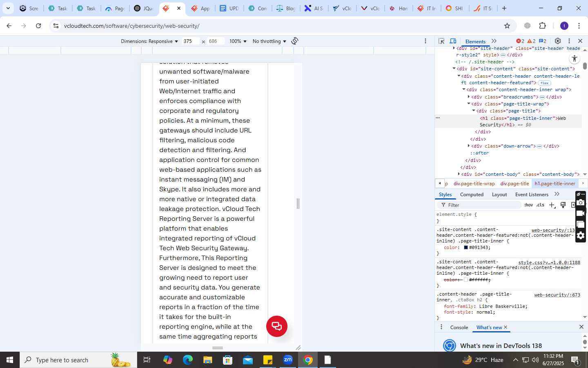Click the viewport width field showing 375
The image size is (588, 368).
(x=191, y=41)
